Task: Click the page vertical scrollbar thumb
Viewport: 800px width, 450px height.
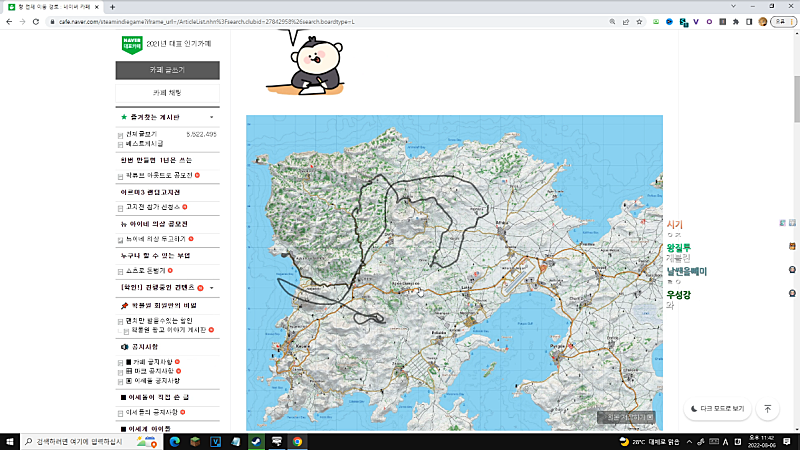Action: pos(796,99)
